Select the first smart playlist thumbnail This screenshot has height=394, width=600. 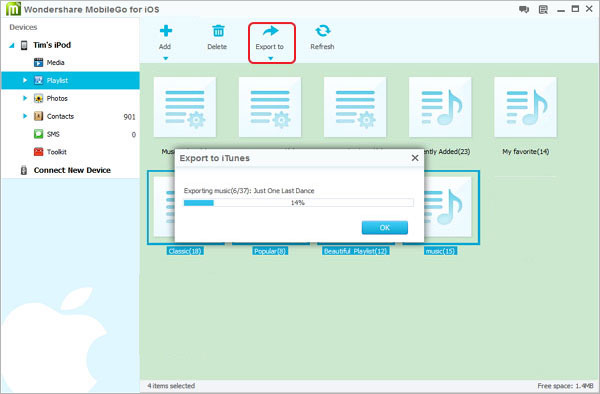pyautogui.click(x=185, y=107)
